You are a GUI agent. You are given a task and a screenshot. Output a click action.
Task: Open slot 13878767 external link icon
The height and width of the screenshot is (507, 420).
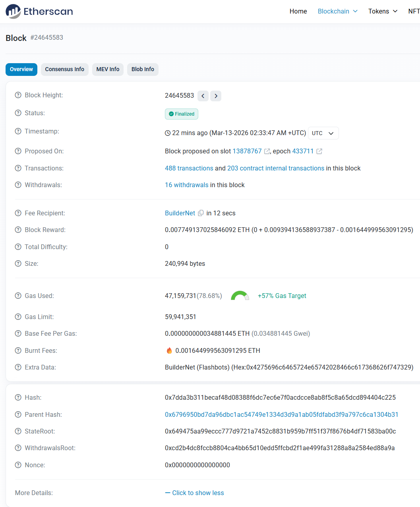click(267, 151)
